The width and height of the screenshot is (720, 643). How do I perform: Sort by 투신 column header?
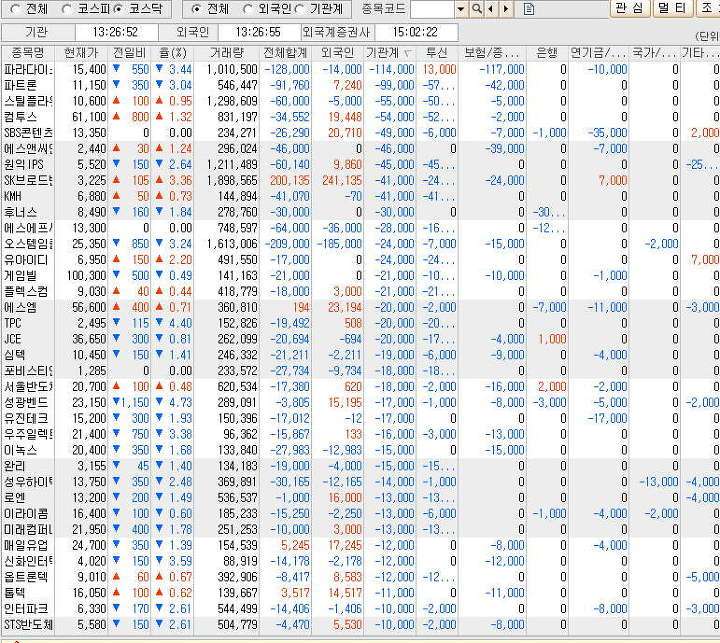pos(437,53)
